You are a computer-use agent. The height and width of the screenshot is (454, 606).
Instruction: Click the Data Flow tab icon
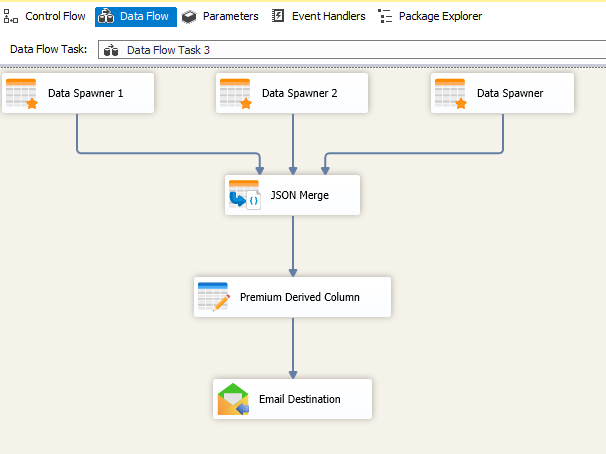pyautogui.click(x=106, y=16)
